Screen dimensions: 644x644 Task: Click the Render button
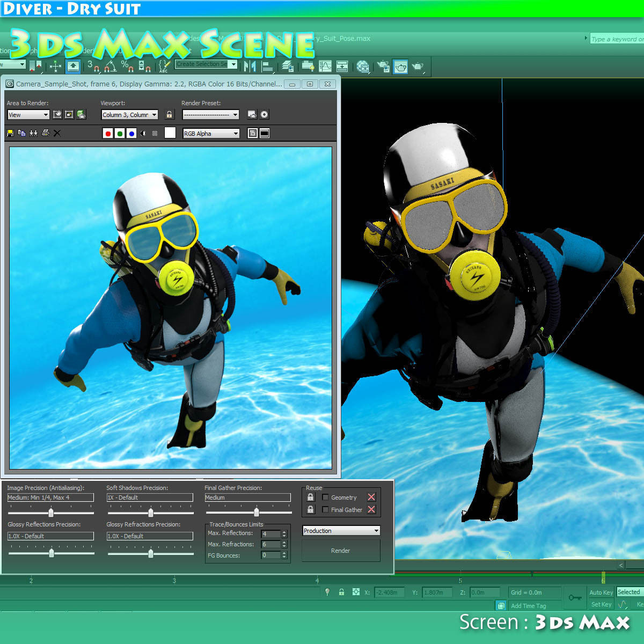[341, 551]
